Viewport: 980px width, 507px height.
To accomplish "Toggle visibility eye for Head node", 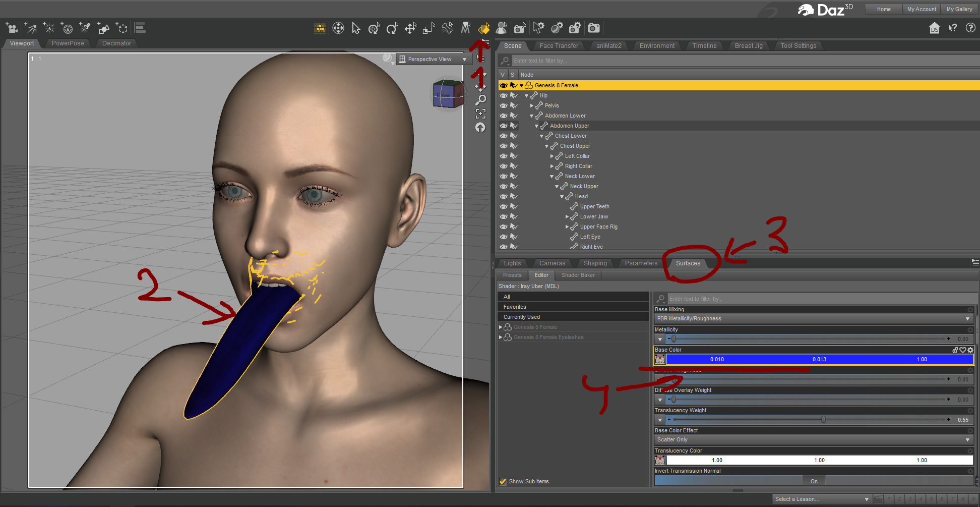I will [504, 196].
